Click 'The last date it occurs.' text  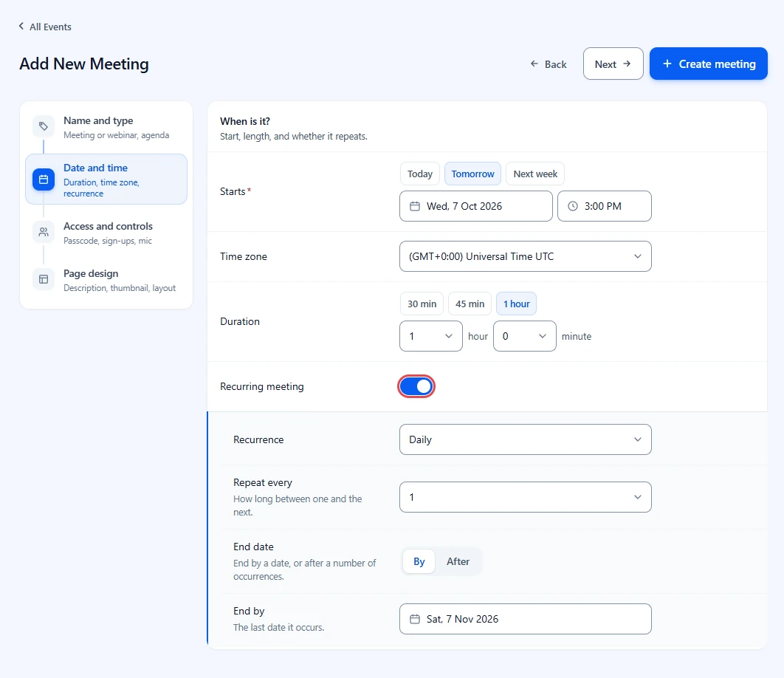pos(279,627)
